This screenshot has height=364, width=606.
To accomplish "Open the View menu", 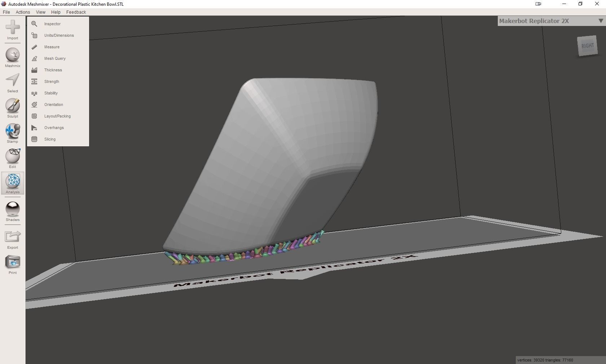I will [x=41, y=12].
